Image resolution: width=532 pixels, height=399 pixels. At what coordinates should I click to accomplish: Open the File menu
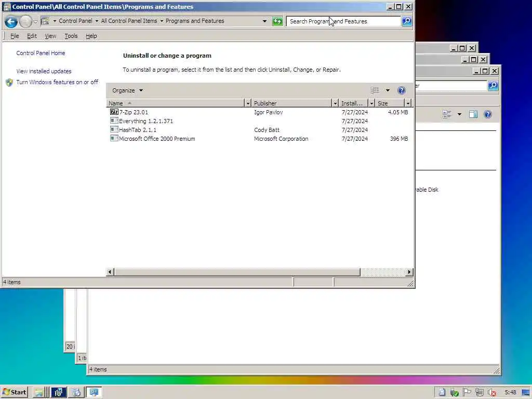coord(14,36)
